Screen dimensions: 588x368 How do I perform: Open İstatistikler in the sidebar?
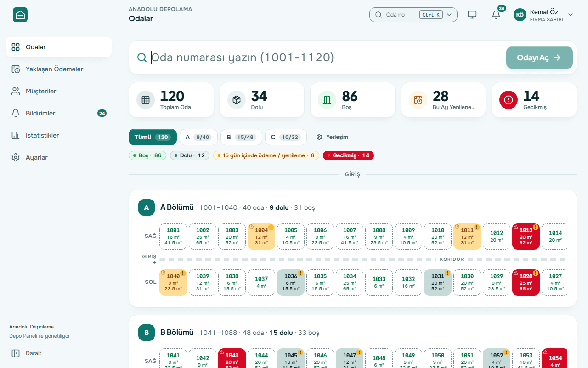[59, 135]
